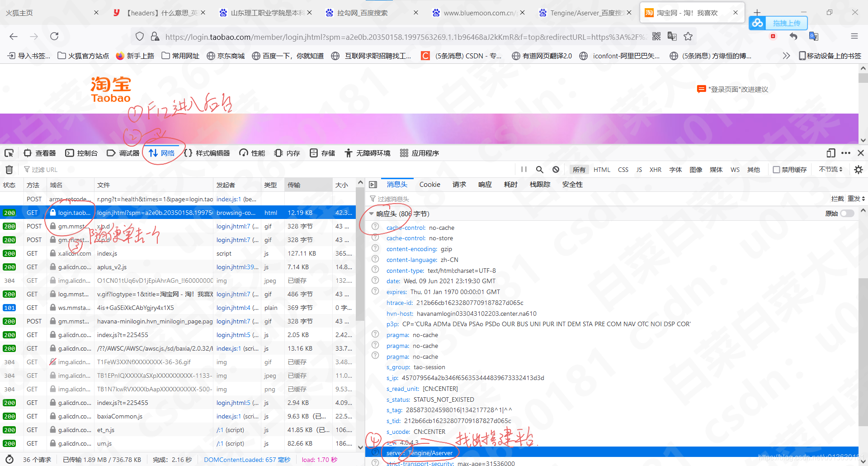Open the JD Mall bookmark
Viewport: 868px width, 466px height.
pyautogui.click(x=226, y=56)
